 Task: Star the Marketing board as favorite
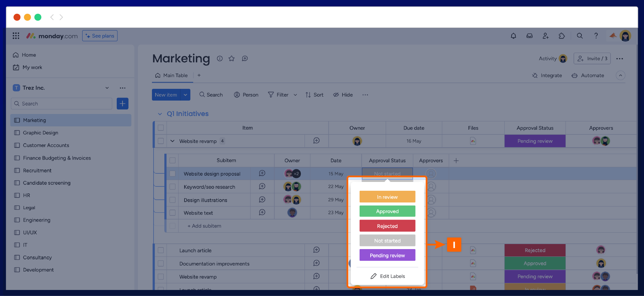click(x=231, y=59)
